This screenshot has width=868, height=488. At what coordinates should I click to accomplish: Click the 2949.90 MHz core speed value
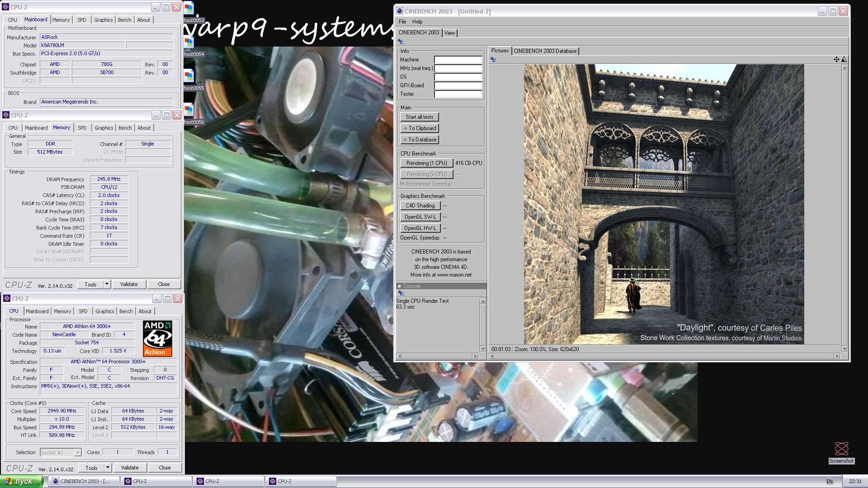tap(62, 411)
